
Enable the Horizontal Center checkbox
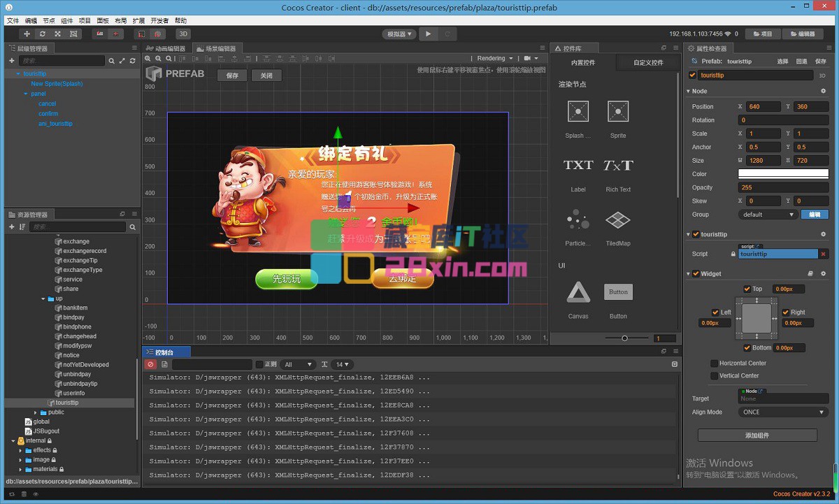(714, 363)
